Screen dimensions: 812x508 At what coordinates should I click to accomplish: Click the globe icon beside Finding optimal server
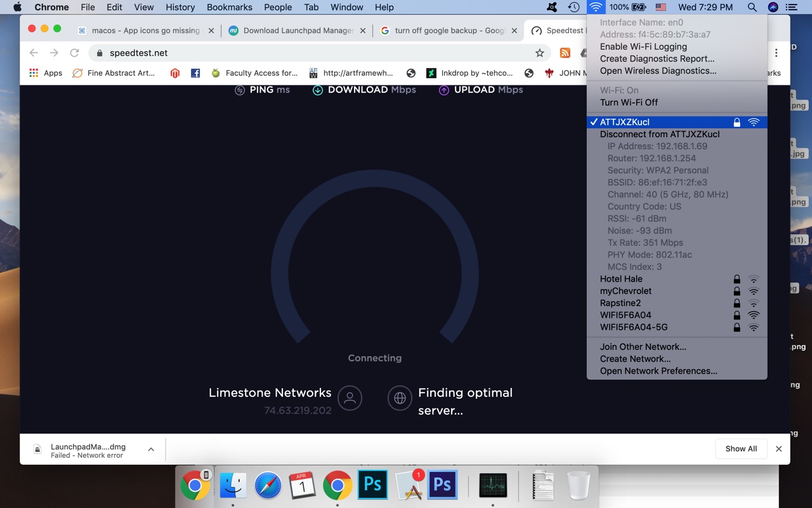click(x=400, y=398)
